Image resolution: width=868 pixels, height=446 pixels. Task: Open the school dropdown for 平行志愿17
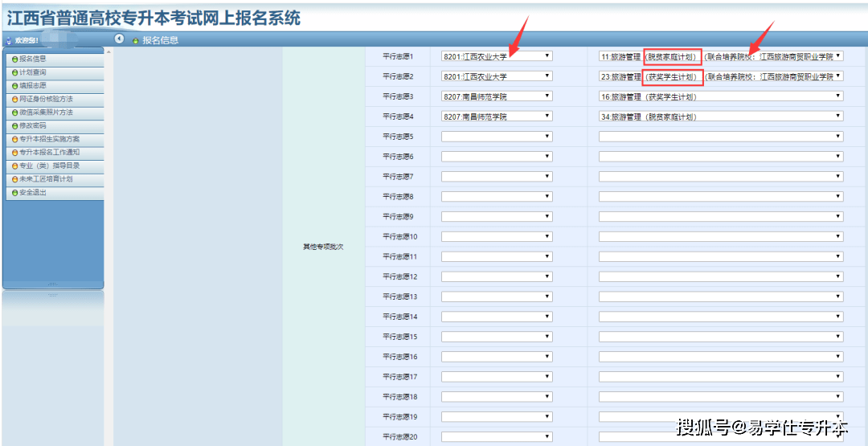tap(497, 377)
